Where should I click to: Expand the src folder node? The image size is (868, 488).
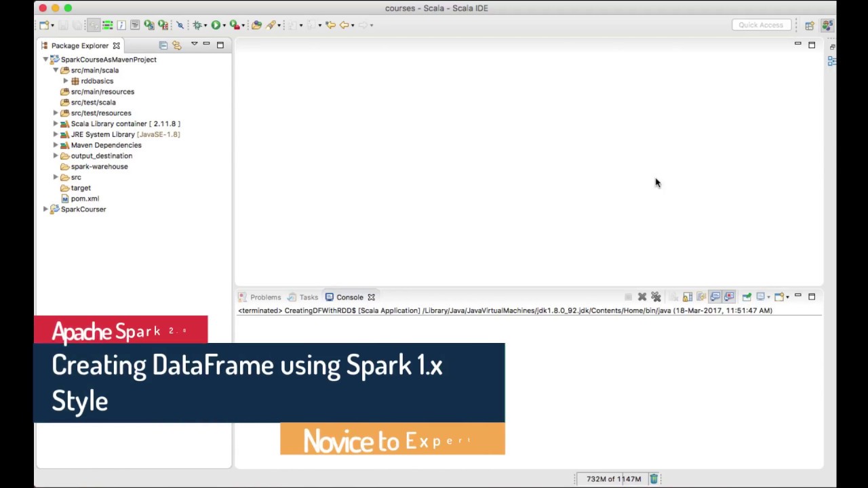[x=56, y=178]
